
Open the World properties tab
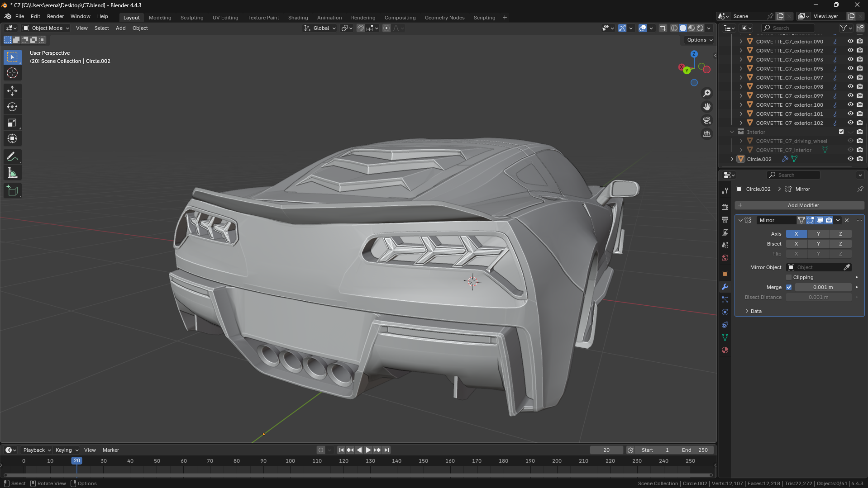point(725,258)
